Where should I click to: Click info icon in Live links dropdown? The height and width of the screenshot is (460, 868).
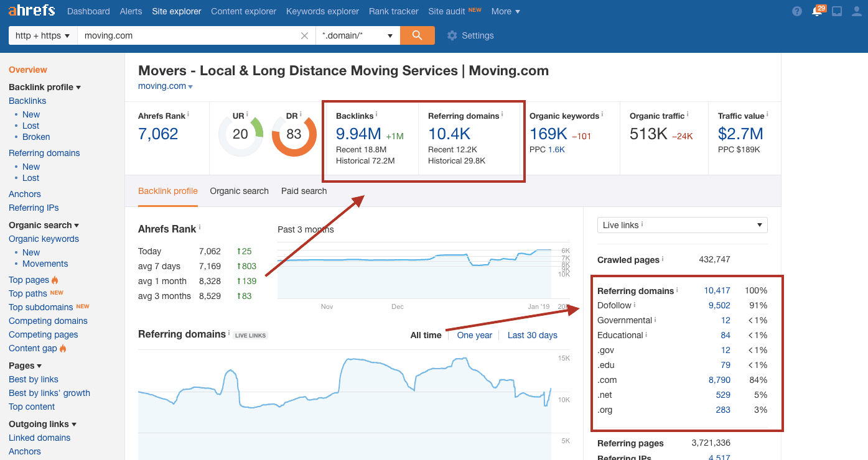coord(642,224)
